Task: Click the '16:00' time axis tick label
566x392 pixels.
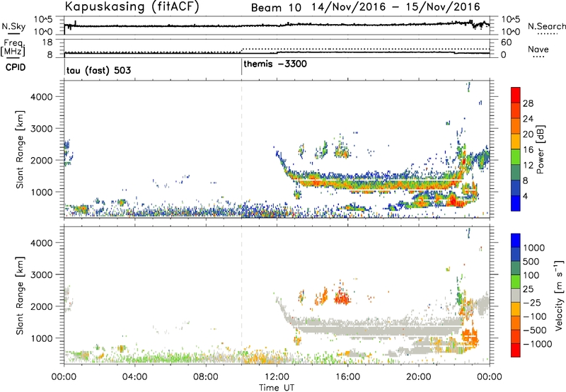Action: click(x=347, y=376)
